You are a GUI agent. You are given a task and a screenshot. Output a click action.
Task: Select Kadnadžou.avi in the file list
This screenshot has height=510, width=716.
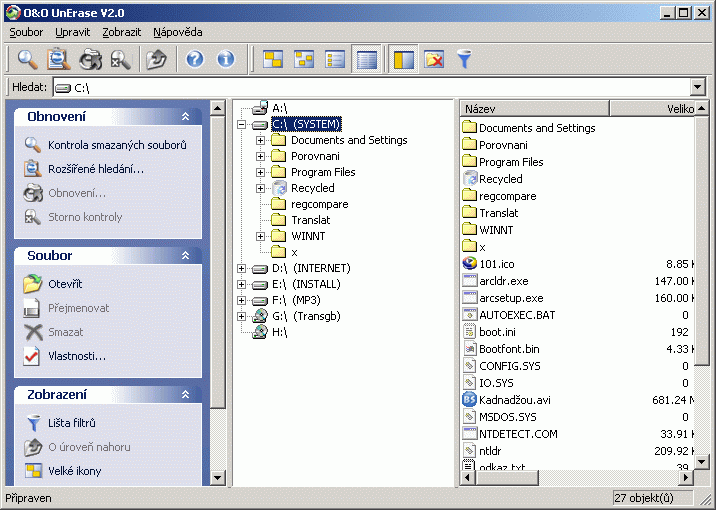pos(514,400)
